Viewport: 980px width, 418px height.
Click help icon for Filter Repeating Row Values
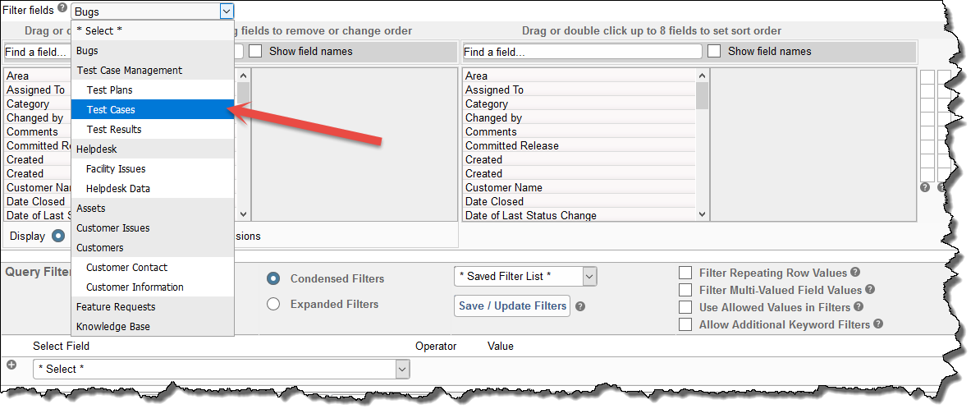(x=855, y=273)
